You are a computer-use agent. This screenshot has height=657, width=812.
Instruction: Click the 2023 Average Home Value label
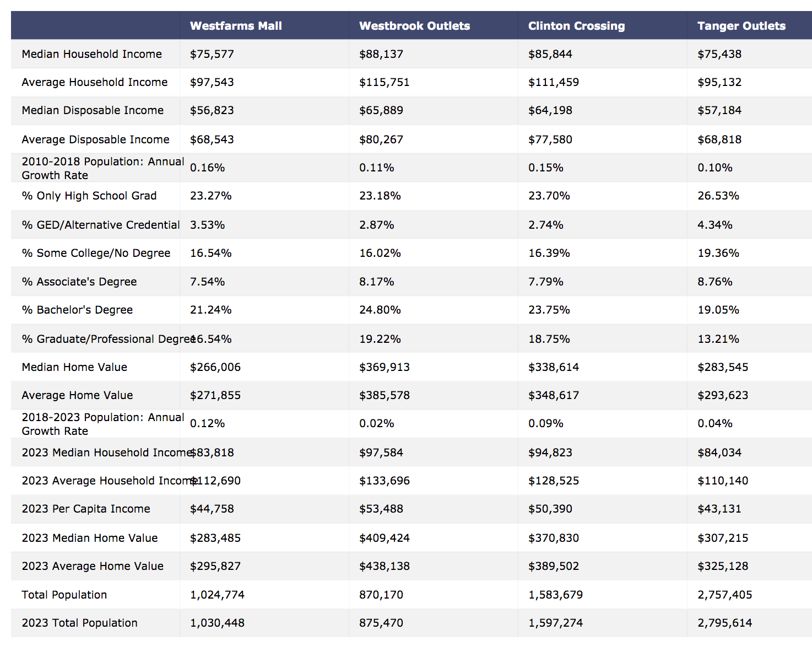tap(93, 566)
